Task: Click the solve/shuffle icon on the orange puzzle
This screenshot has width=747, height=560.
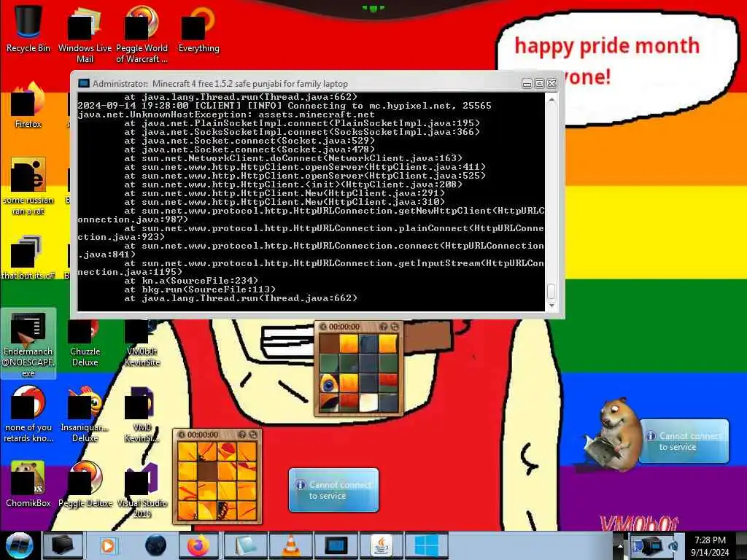Action: coord(253,435)
